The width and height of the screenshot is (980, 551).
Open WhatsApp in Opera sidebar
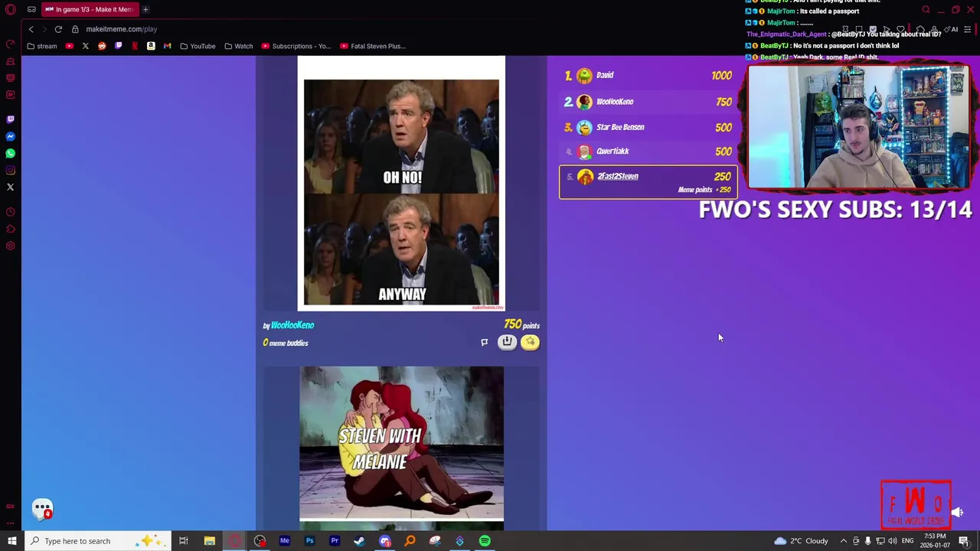click(x=11, y=153)
